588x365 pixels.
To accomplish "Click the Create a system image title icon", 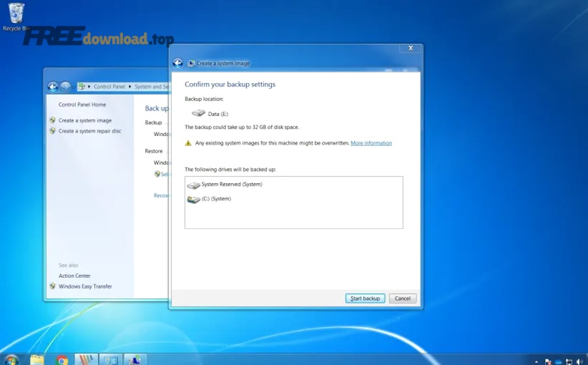I will pyautogui.click(x=191, y=63).
